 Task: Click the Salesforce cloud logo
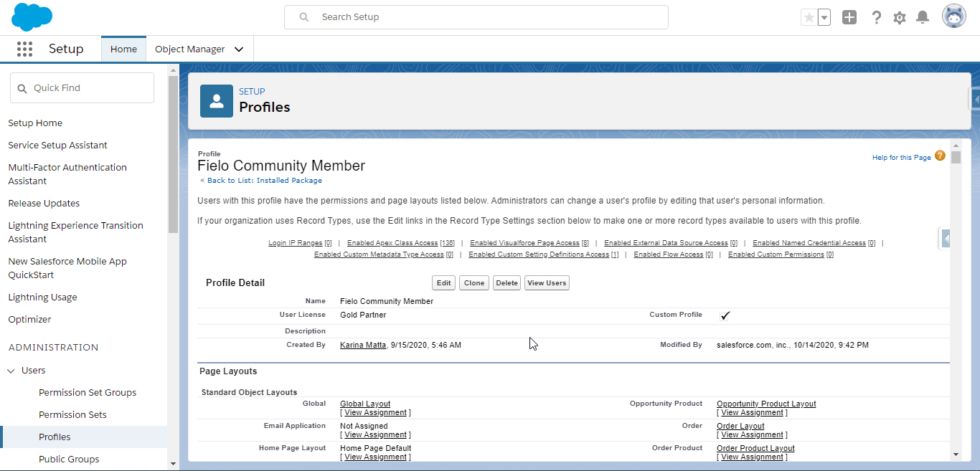pos(32,16)
